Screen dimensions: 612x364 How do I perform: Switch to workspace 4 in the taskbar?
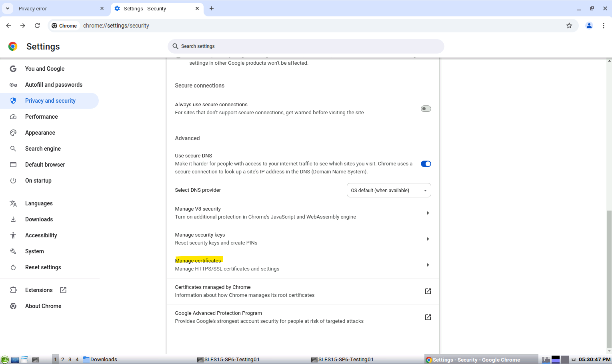(77, 360)
